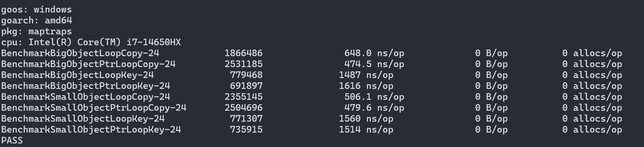The image size is (644, 147).
Task: Click the 648.0 ns/op value
Action: [374, 53]
